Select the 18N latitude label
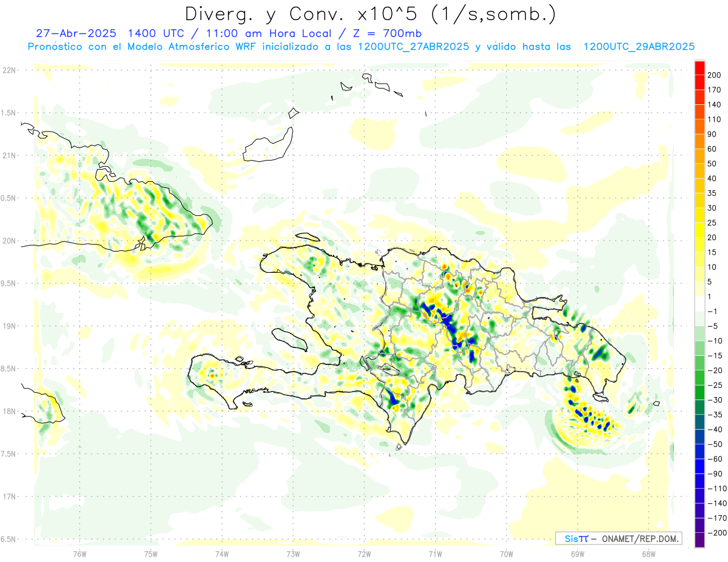728x562 pixels. coord(8,411)
